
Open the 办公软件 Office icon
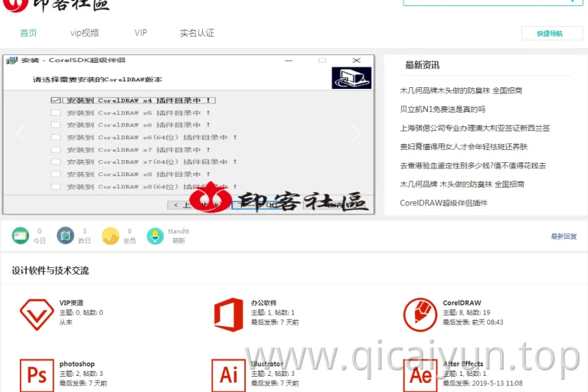(228, 315)
